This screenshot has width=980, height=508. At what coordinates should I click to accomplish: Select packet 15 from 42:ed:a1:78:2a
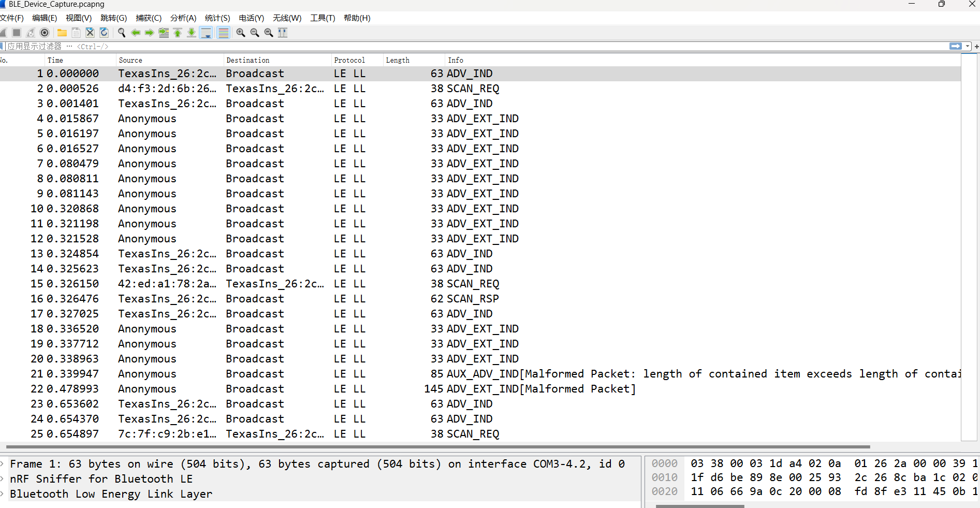[x=480, y=284]
